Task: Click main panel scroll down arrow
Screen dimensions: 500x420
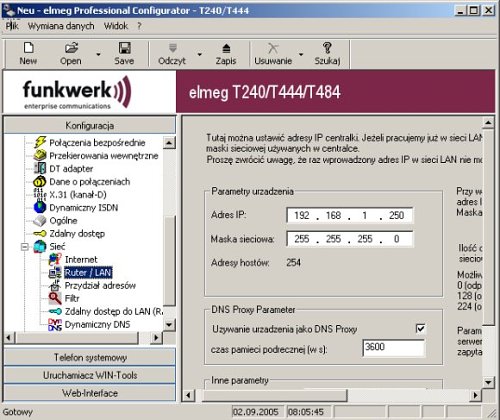Action: point(488,382)
